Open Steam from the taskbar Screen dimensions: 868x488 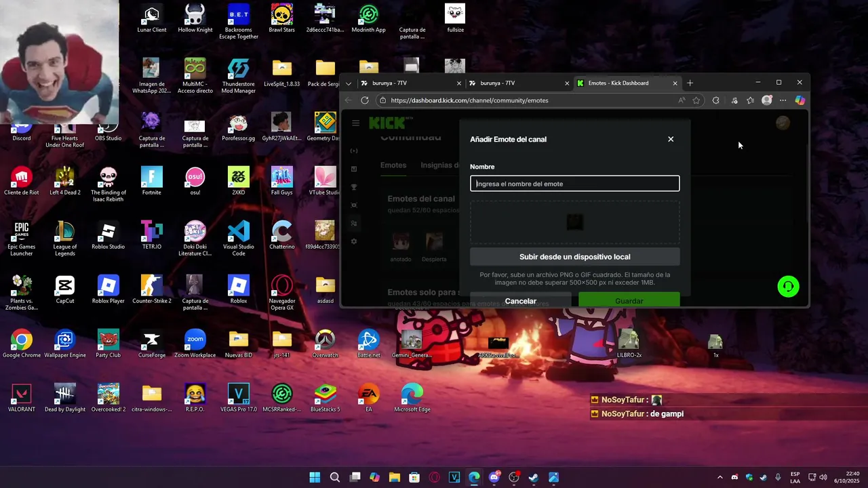click(x=534, y=477)
